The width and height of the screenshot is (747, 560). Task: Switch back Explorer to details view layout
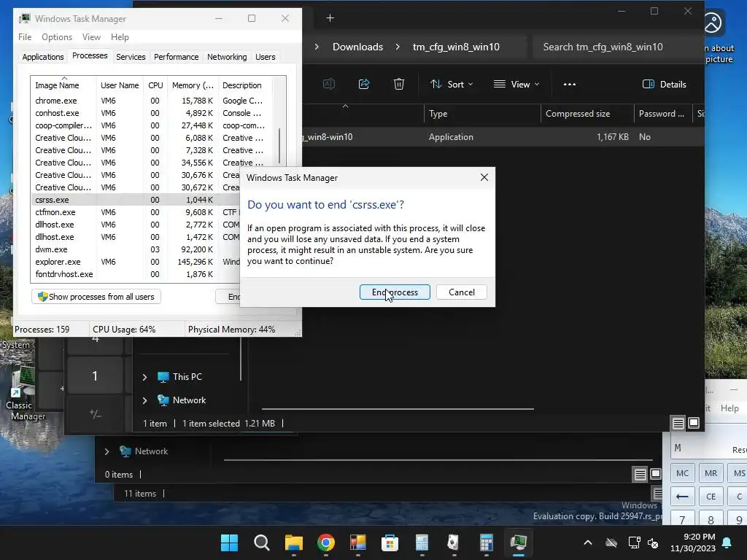[640, 474]
